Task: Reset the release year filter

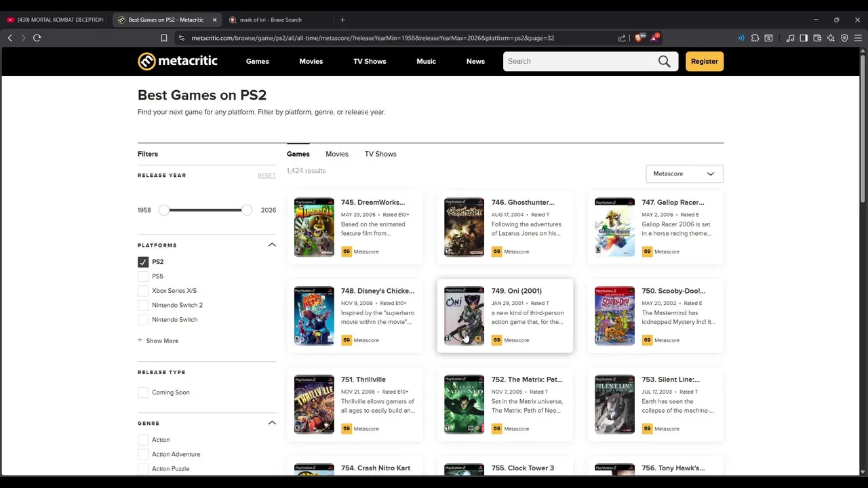Action: [x=267, y=176]
